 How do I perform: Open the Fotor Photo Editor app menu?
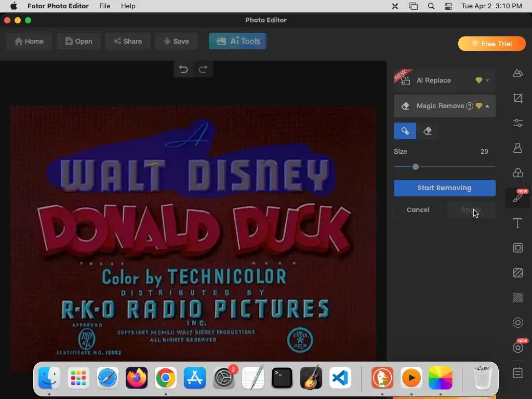[58, 6]
